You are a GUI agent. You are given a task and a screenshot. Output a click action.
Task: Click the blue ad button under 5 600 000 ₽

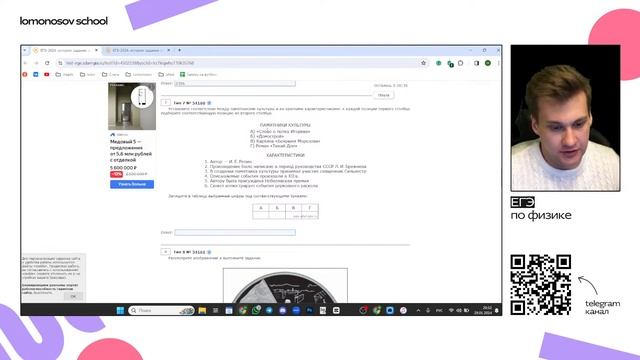pyautogui.click(x=132, y=184)
